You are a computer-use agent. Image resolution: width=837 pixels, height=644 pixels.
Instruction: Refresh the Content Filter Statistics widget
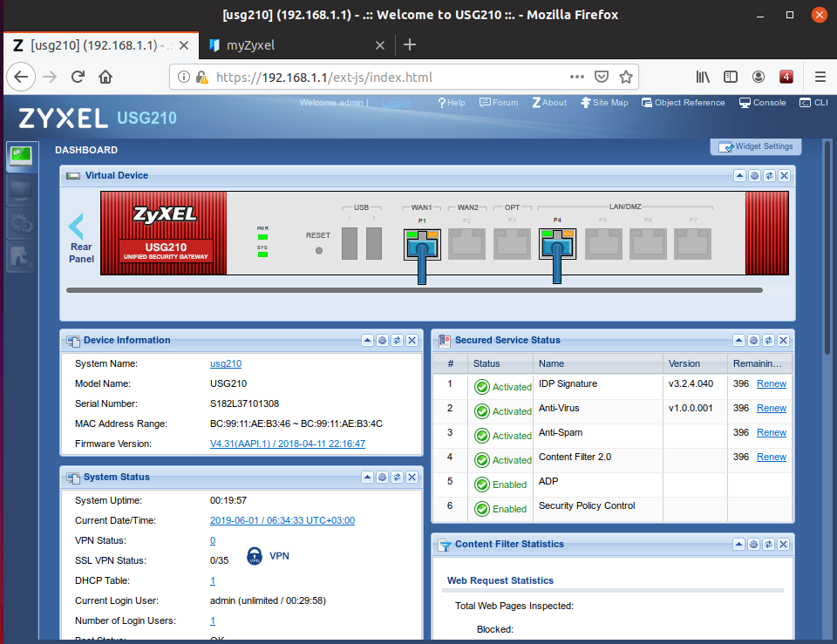(769, 545)
